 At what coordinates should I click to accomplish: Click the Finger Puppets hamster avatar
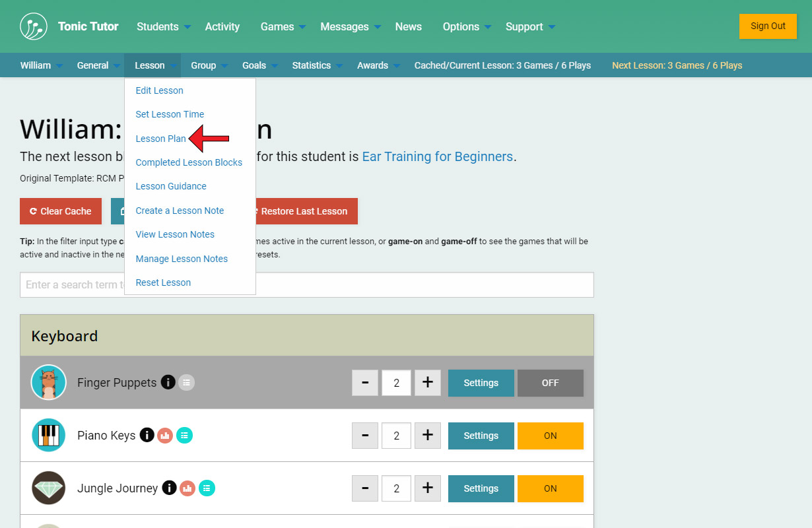pos(49,383)
